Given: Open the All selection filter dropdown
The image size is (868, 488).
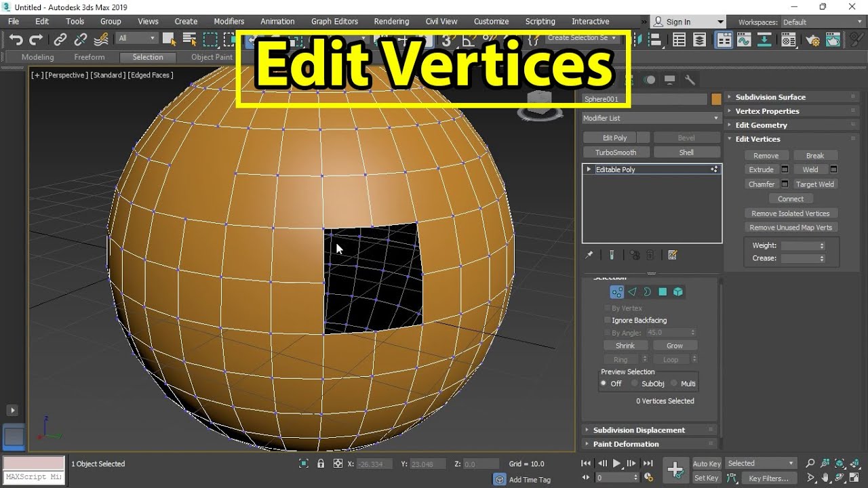Looking at the screenshot, I should click(136, 39).
